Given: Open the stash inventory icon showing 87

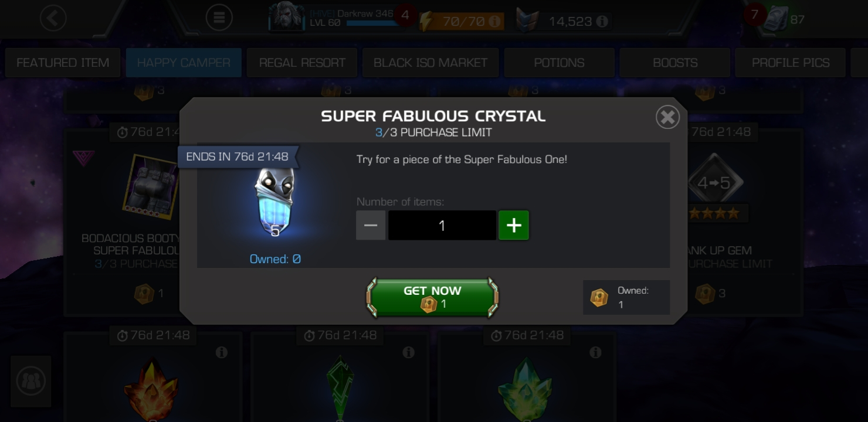Looking at the screenshot, I should [x=778, y=19].
